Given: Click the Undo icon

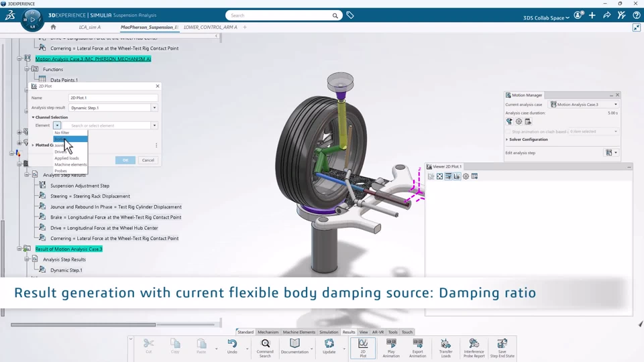Looking at the screenshot, I should click(232, 346).
